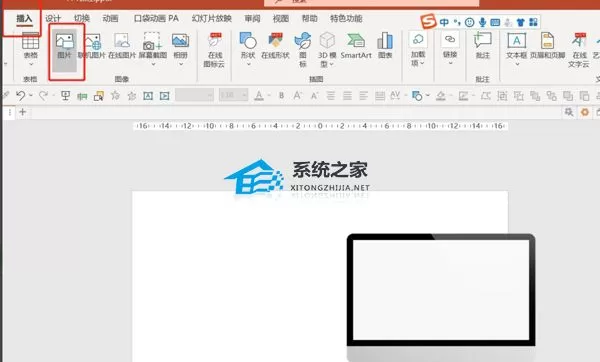Viewport: 600px width, 362px height.
Task: Add a 批注 comment
Action: tap(483, 46)
